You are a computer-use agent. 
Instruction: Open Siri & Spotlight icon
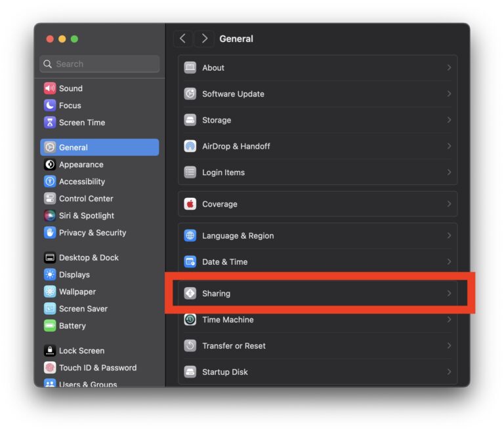[50, 216]
